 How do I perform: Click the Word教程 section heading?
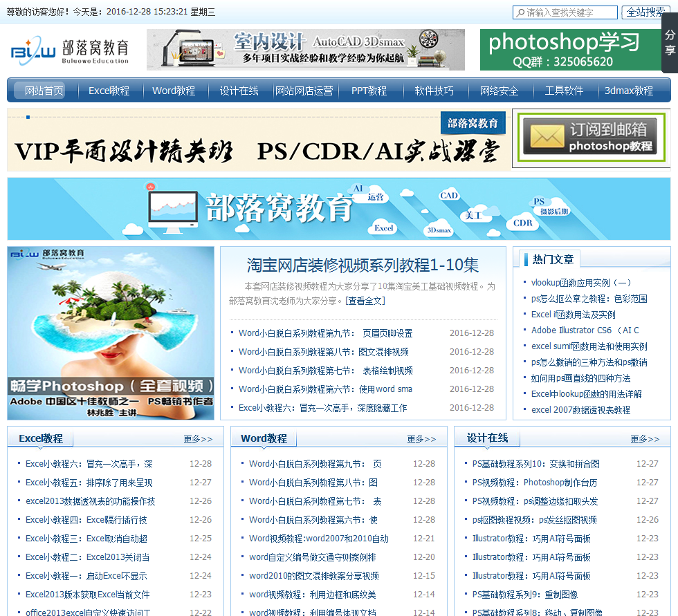(264, 438)
